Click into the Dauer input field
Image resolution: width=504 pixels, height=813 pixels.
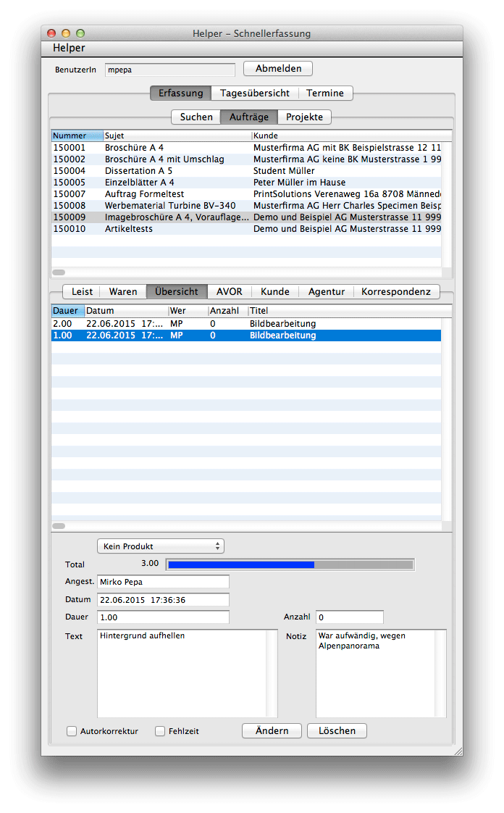163,617
